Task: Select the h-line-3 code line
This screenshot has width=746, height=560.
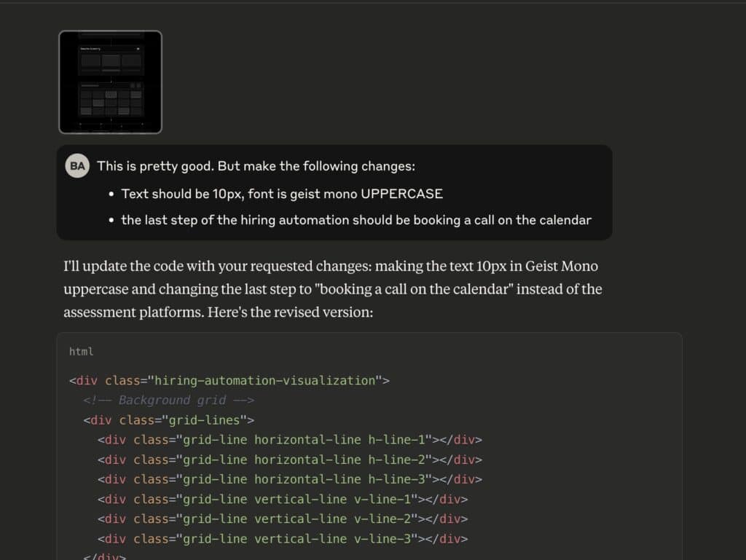Action: (x=290, y=478)
